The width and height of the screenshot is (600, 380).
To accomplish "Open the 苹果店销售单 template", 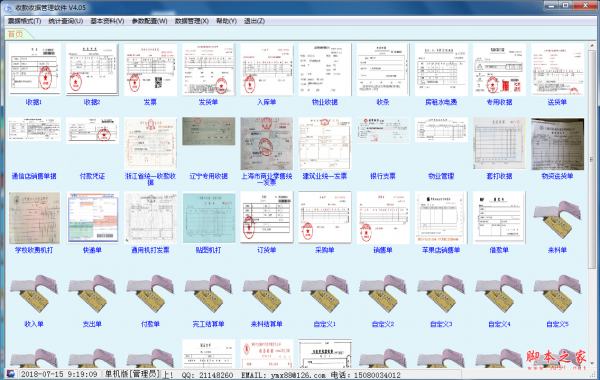I will (x=441, y=218).
